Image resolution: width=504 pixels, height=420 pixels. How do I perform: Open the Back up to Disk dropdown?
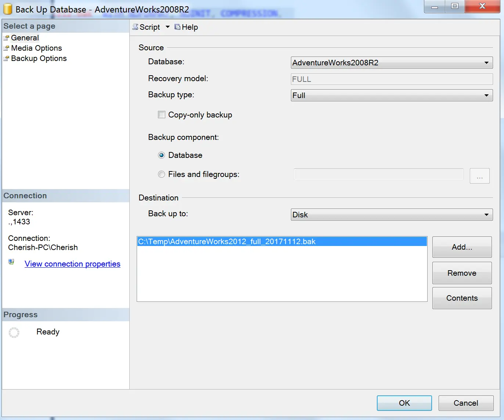click(392, 214)
